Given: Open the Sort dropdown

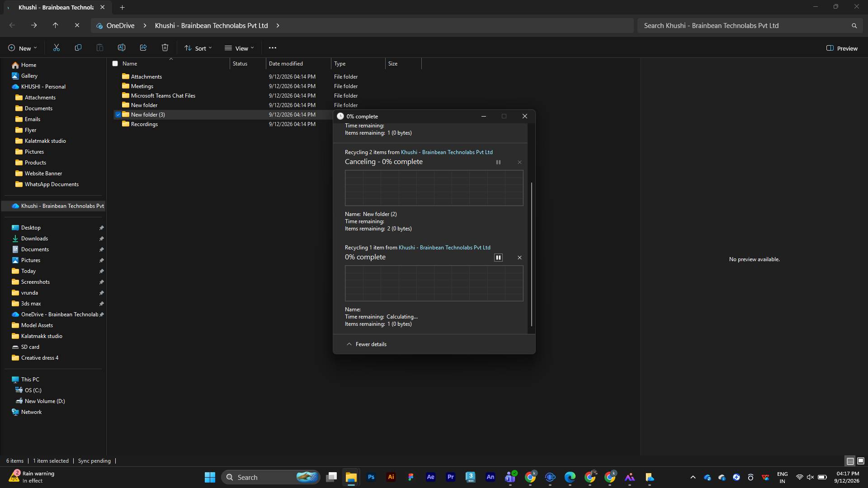Looking at the screenshot, I should click(x=198, y=48).
